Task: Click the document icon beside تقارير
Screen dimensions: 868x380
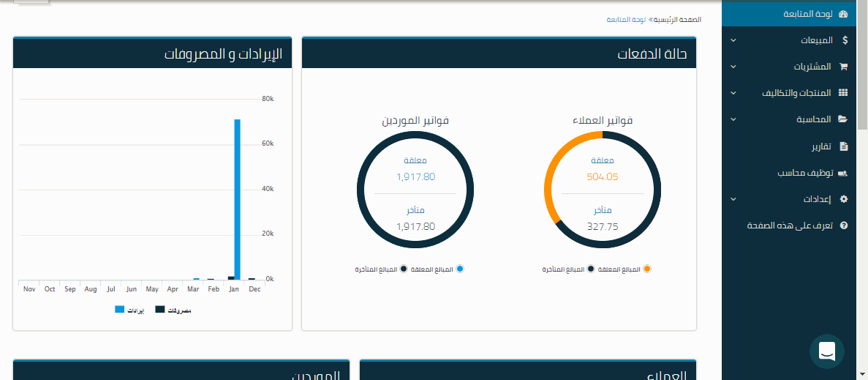Action: pos(844,146)
